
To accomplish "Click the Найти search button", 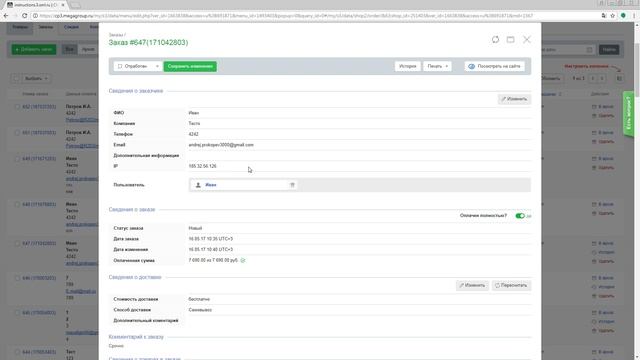I will 609,49.
